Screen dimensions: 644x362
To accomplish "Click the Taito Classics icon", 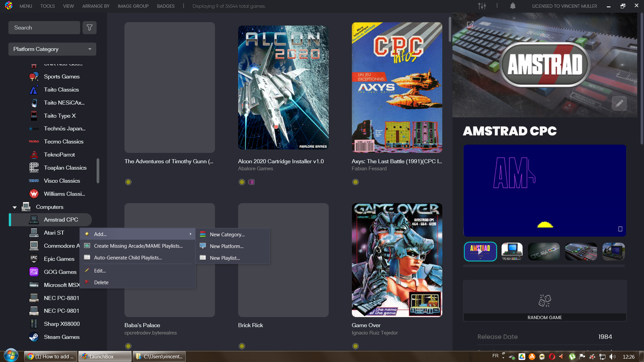I will (34, 90).
